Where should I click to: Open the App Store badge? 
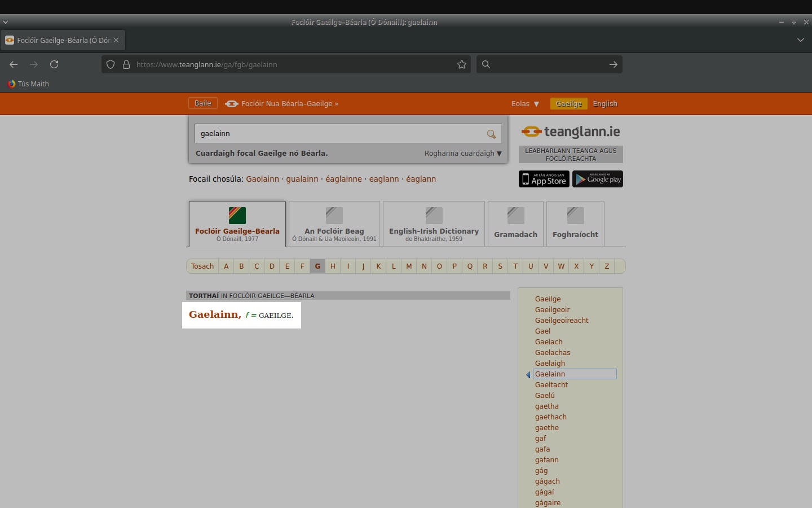point(544,179)
